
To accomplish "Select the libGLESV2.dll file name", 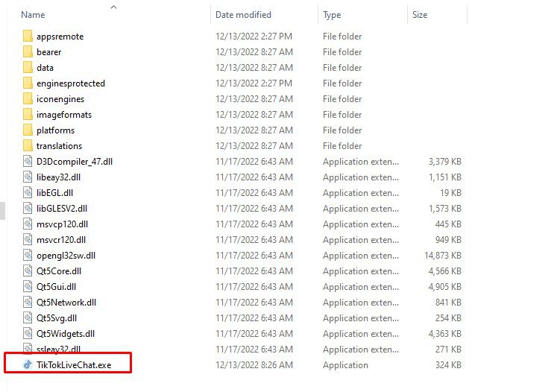I will coord(62,208).
